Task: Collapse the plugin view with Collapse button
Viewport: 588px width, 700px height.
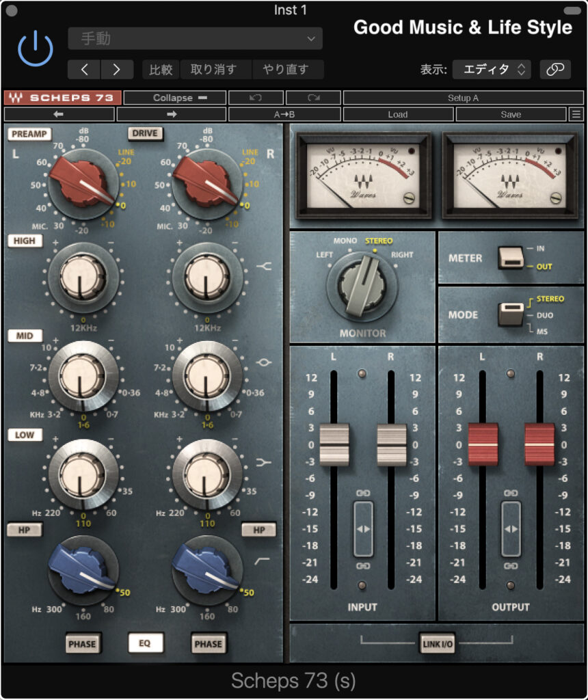Action: tap(174, 98)
